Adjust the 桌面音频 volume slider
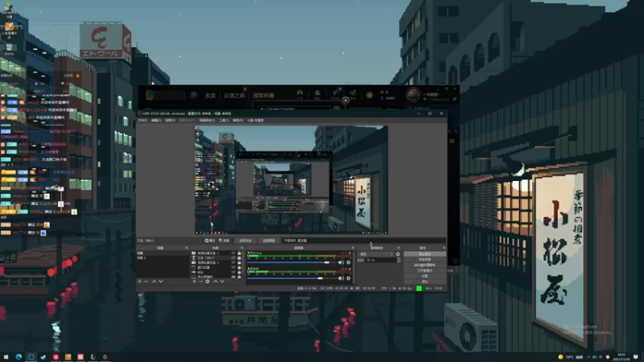This screenshot has height=362, width=644. point(291,278)
